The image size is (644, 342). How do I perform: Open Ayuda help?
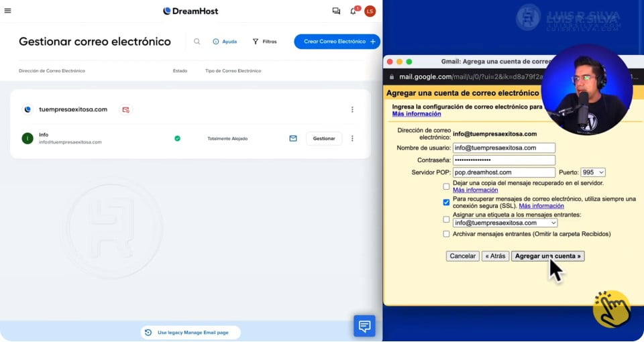[x=225, y=42]
